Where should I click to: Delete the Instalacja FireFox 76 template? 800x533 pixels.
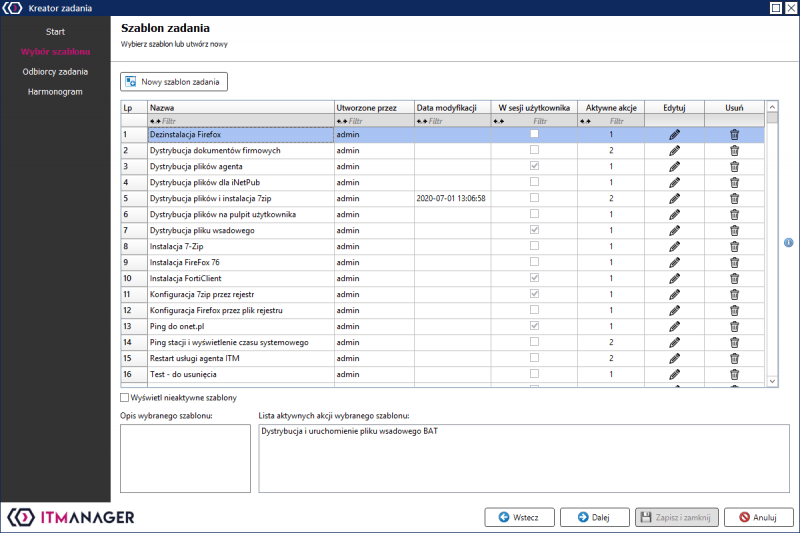coord(734,262)
